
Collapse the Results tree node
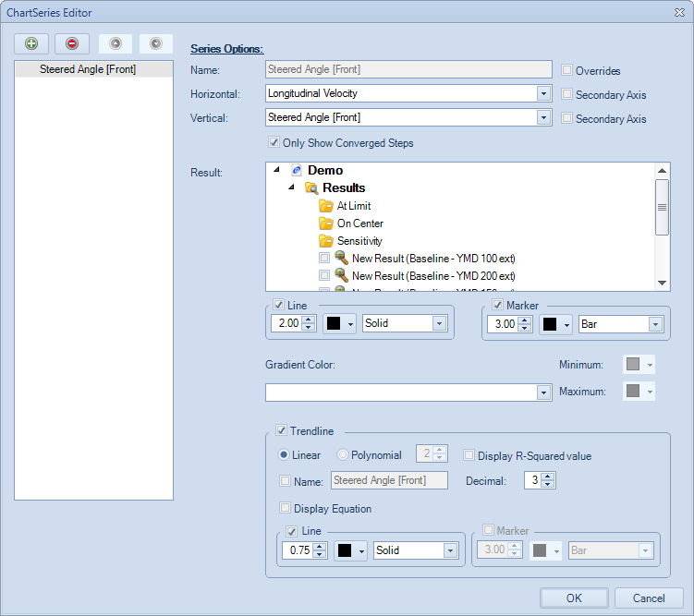[x=292, y=187]
